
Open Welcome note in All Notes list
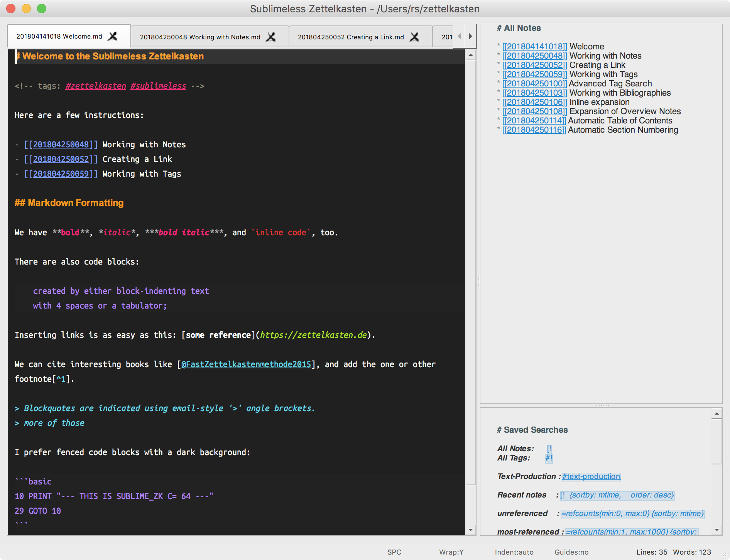click(x=534, y=47)
